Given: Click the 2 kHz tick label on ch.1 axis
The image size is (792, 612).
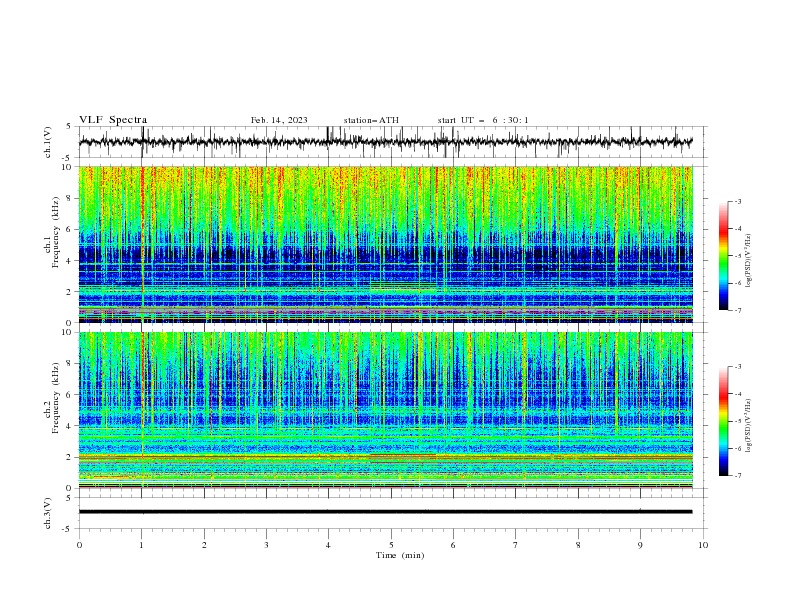Looking at the screenshot, I should tap(70, 291).
